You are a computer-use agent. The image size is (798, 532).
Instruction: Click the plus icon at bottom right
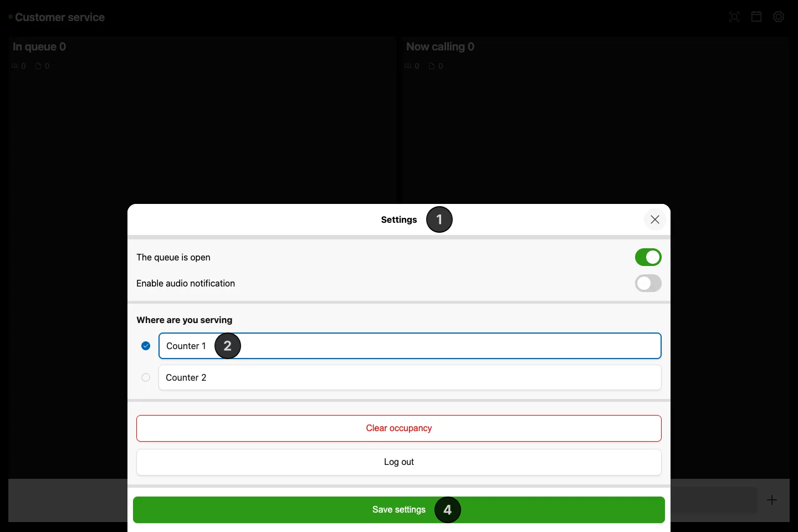(x=772, y=500)
